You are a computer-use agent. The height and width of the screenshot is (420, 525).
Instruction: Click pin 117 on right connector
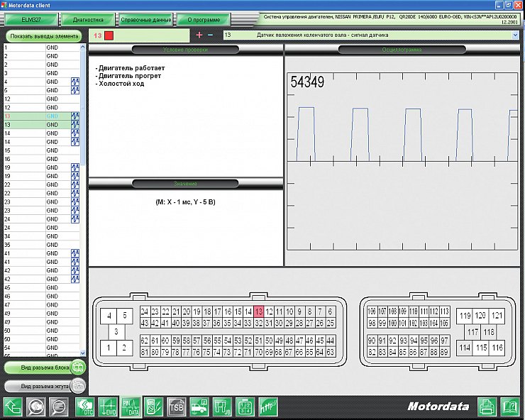tap(472, 332)
